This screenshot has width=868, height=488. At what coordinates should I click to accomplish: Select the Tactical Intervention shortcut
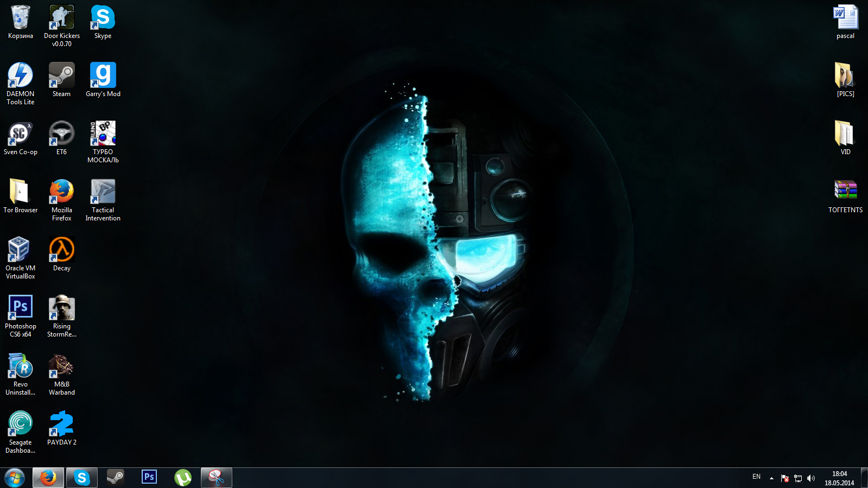(103, 200)
